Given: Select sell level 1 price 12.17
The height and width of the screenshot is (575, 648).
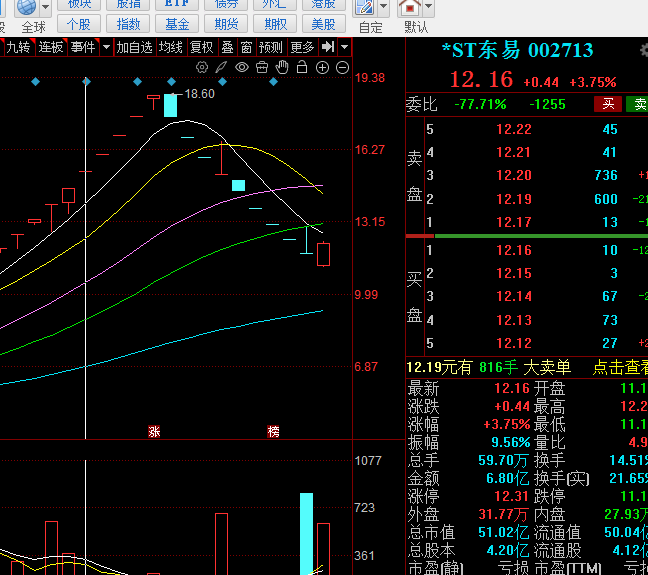Looking at the screenshot, I should (514, 222).
